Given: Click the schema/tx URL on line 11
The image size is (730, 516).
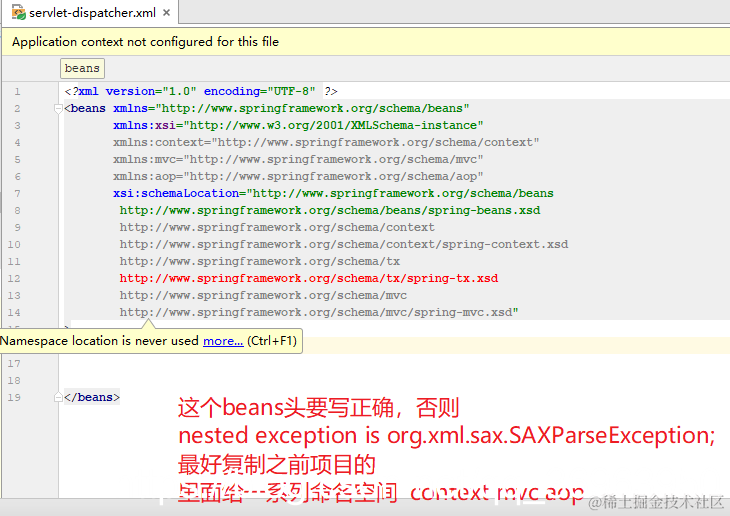Looking at the screenshot, I should point(260,261).
